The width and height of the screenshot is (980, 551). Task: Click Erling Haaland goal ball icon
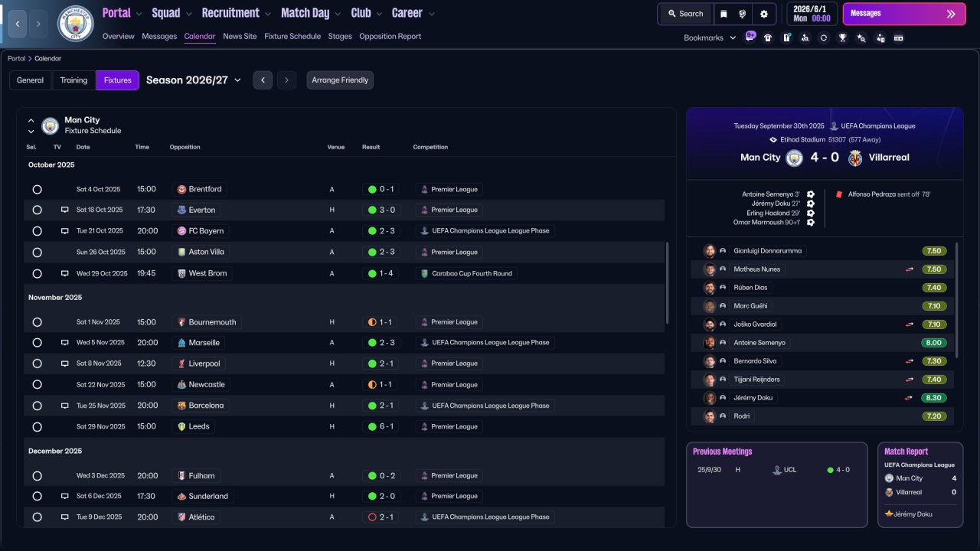[810, 214]
